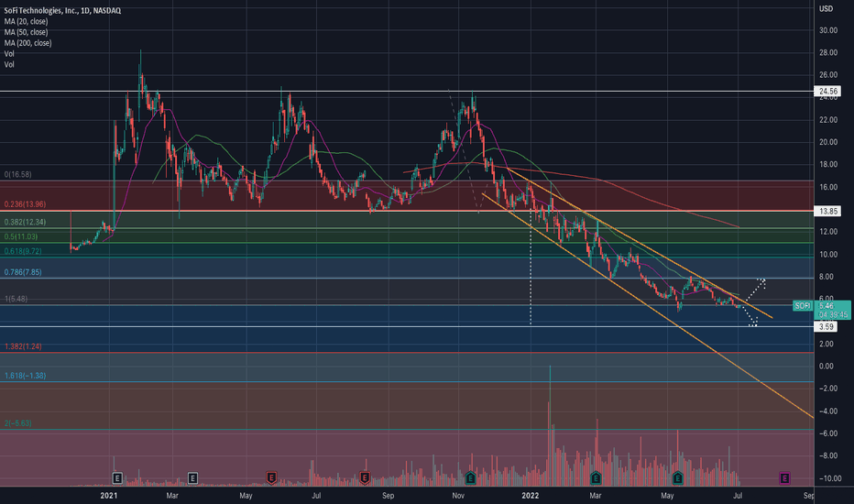Click the SoFi Technologies, Inc., 1D, NASDAQ title

[62, 10]
